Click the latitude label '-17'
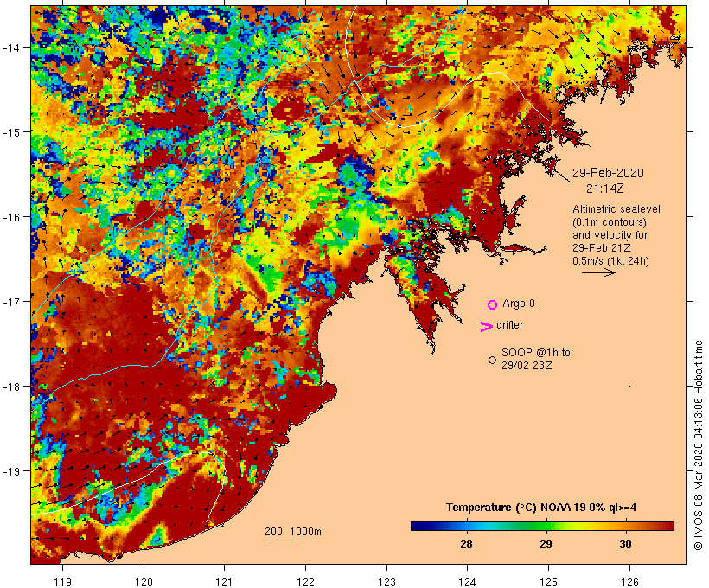This screenshot has height=588, width=709. [x=11, y=301]
